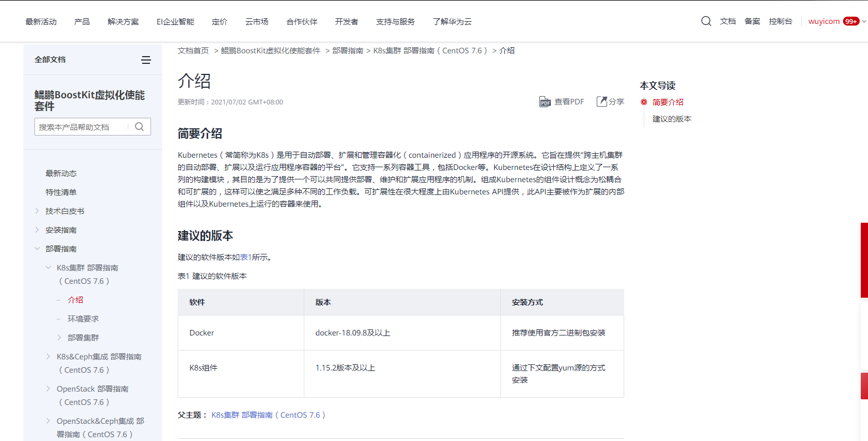
Task: Select 最新动态 in the sidebar
Action: 61,173
